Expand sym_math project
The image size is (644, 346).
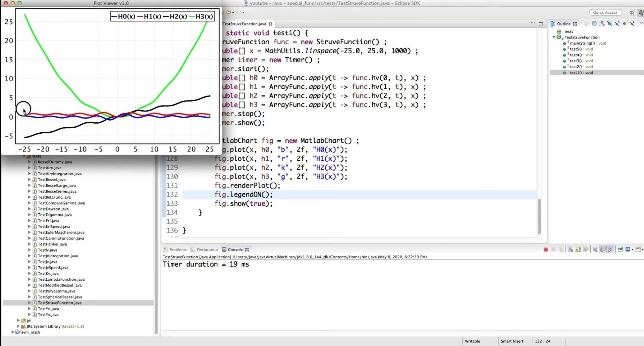13,332
